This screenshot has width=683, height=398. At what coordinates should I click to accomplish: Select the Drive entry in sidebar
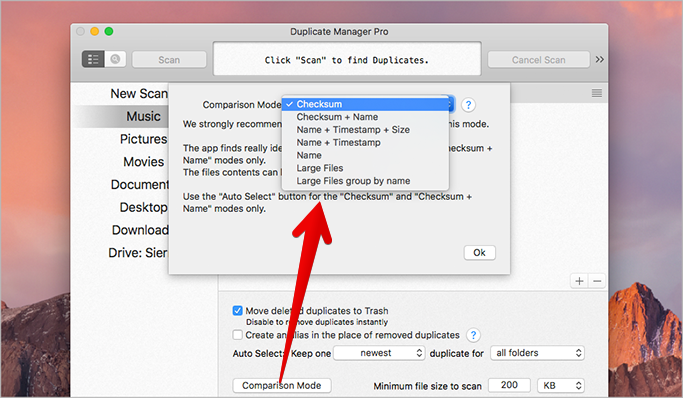coord(138,252)
